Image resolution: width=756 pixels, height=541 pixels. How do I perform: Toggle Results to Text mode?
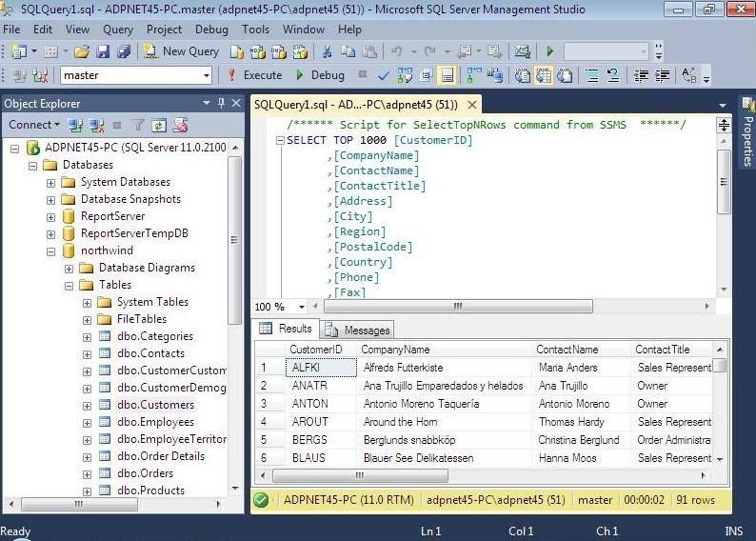pyautogui.click(x=523, y=75)
